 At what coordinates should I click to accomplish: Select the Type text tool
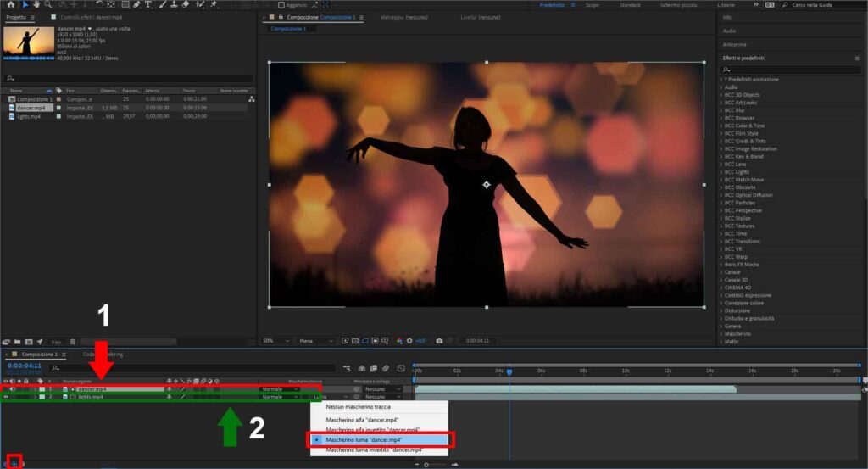pos(147,4)
